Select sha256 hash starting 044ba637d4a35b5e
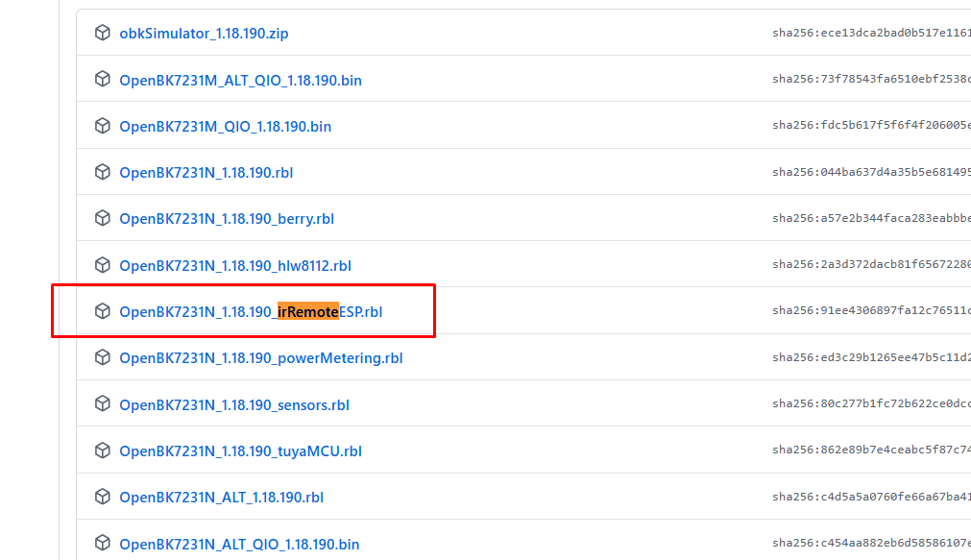The image size is (971, 560). coord(871,172)
